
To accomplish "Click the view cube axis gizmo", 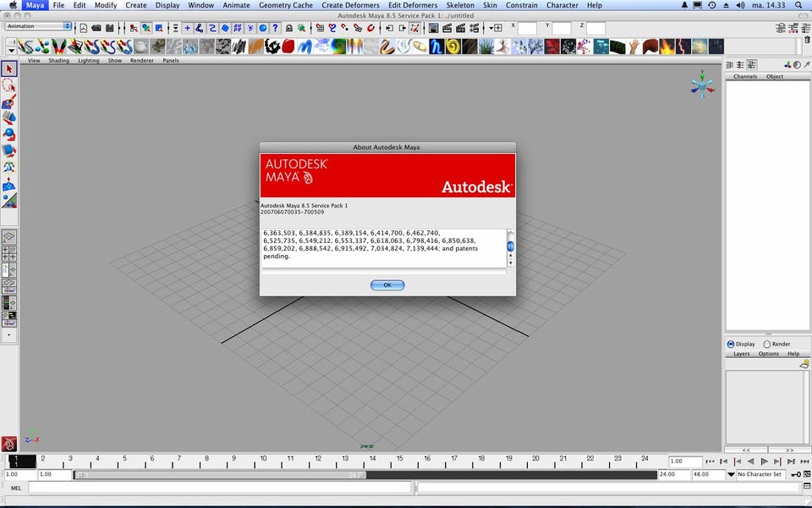I will (x=702, y=85).
